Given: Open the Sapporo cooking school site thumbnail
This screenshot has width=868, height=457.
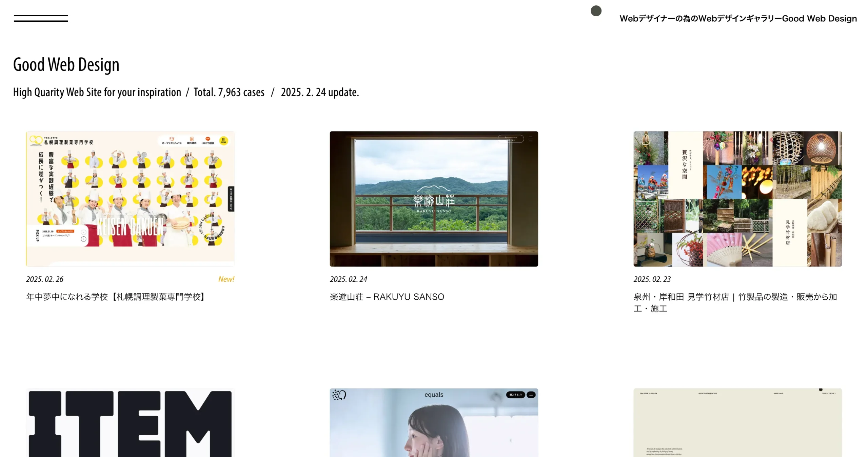Looking at the screenshot, I should [130, 199].
